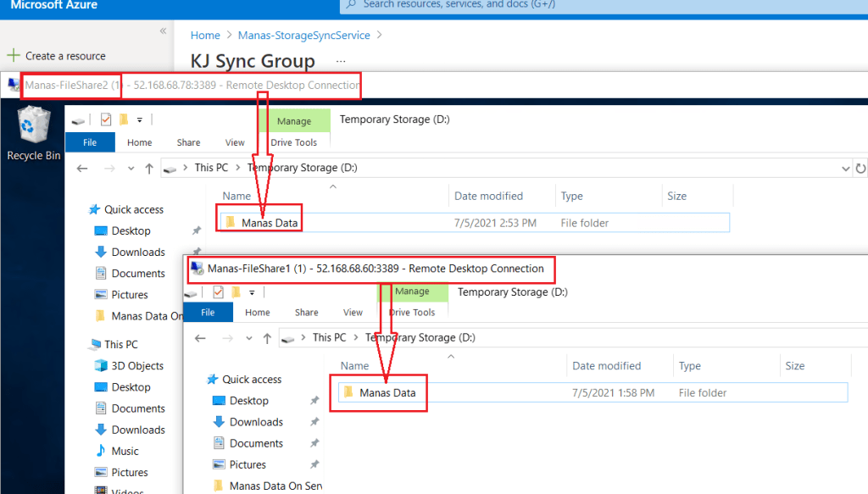
Task: Open Desktop in FileShare1 navigation pane
Action: click(x=241, y=401)
